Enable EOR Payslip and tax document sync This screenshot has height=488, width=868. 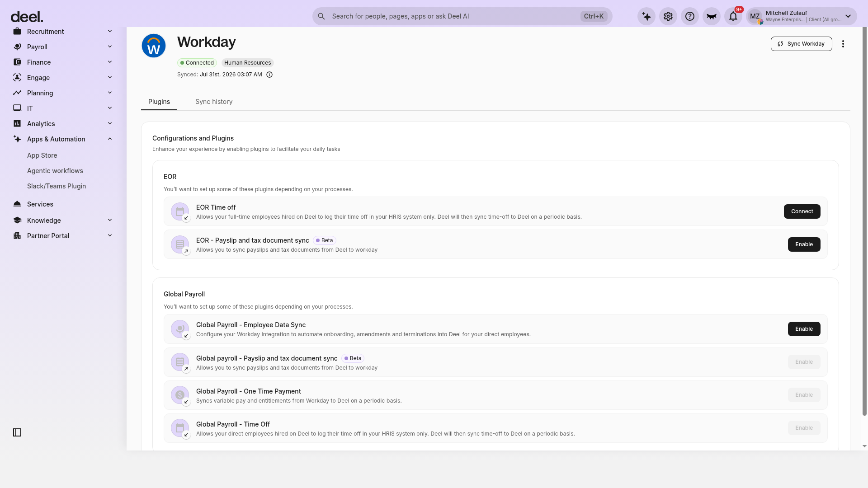click(x=804, y=244)
